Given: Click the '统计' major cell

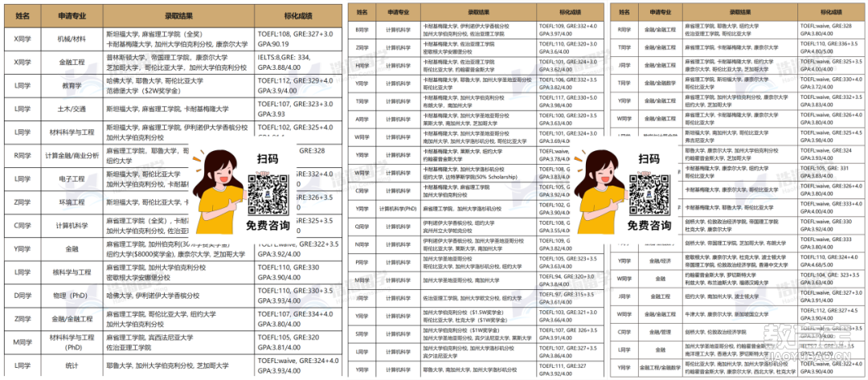Looking at the screenshot, I should pos(72,366).
